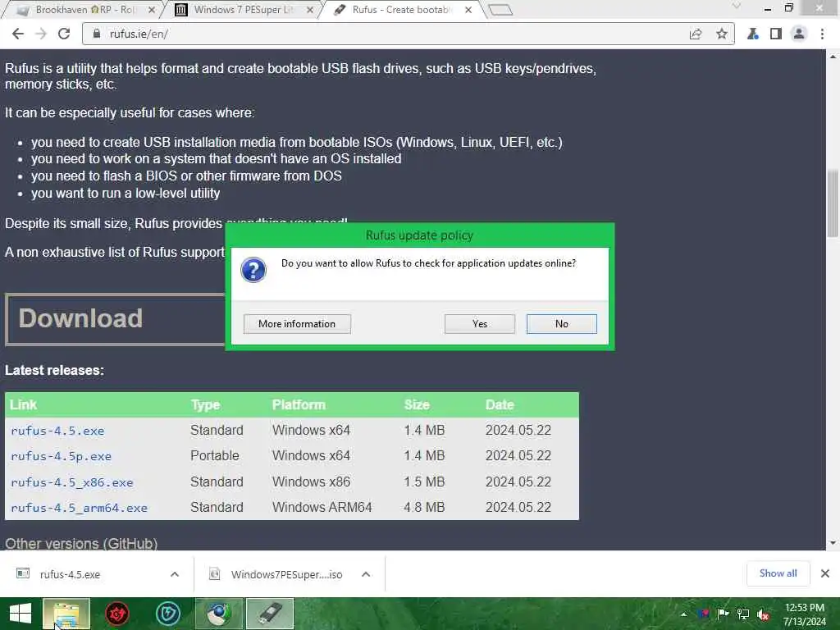Image resolution: width=840 pixels, height=630 pixels.
Task: Close the Windows 7 PESuper tab
Action: pyautogui.click(x=310, y=10)
